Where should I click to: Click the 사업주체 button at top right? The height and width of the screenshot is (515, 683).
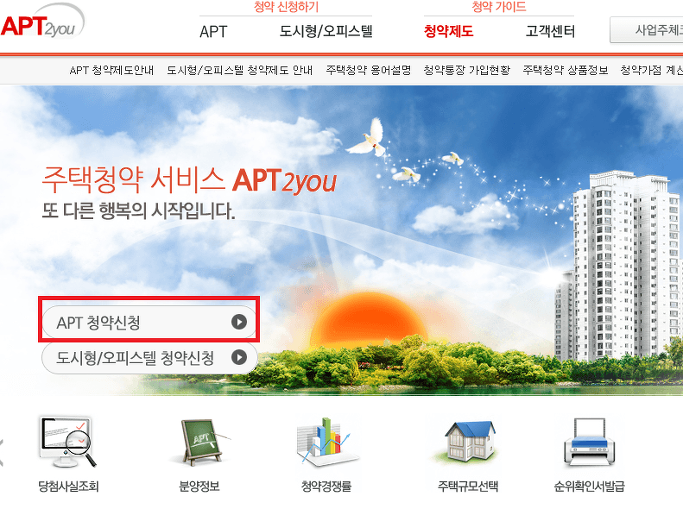pos(646,30)
